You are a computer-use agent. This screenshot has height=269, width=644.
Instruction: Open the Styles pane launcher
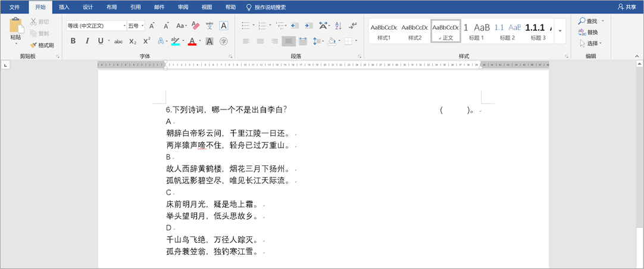(x=567, y=57)
